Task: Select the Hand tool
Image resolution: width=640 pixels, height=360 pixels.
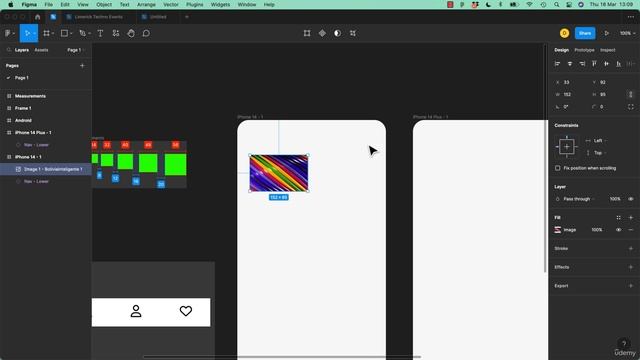Action: 131,33
